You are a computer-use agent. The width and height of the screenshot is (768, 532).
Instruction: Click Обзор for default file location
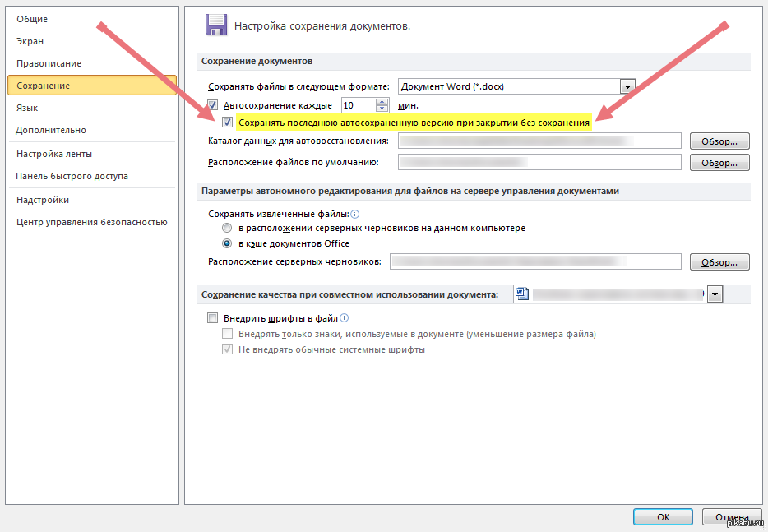click(x=719, y=163)
